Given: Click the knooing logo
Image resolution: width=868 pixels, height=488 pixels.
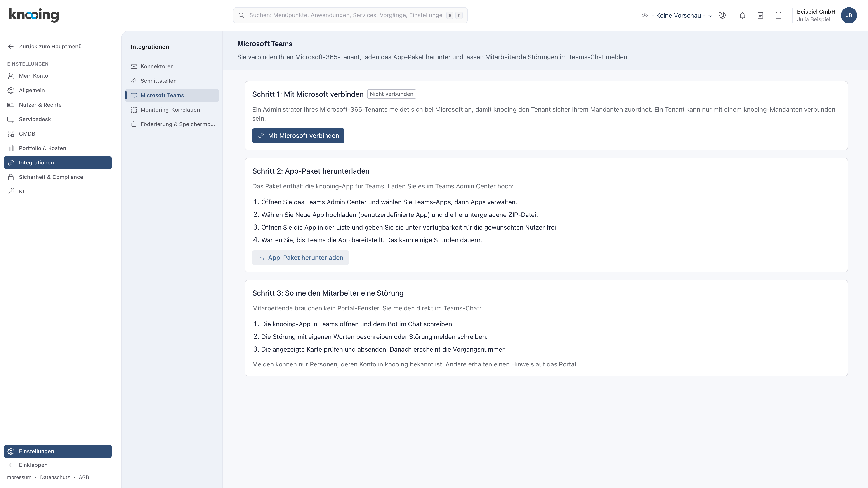Looking at the screenshot, I should click(34, 15).
